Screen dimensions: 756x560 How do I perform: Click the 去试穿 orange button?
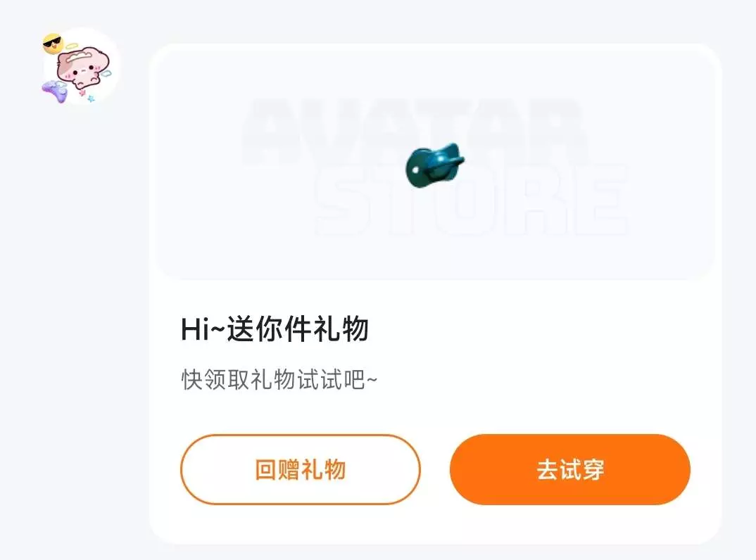tap(570, 469)
